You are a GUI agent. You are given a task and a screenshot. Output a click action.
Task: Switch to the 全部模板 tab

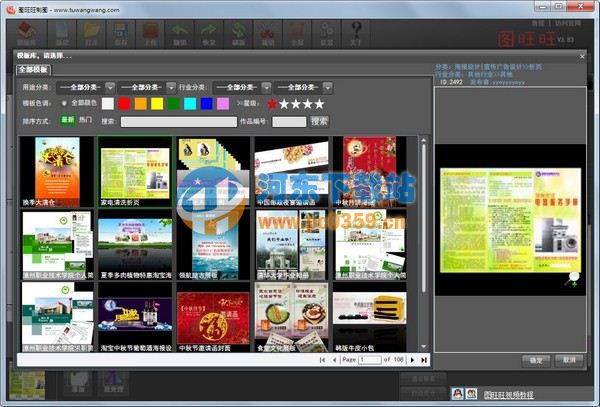tap(33, 70)
